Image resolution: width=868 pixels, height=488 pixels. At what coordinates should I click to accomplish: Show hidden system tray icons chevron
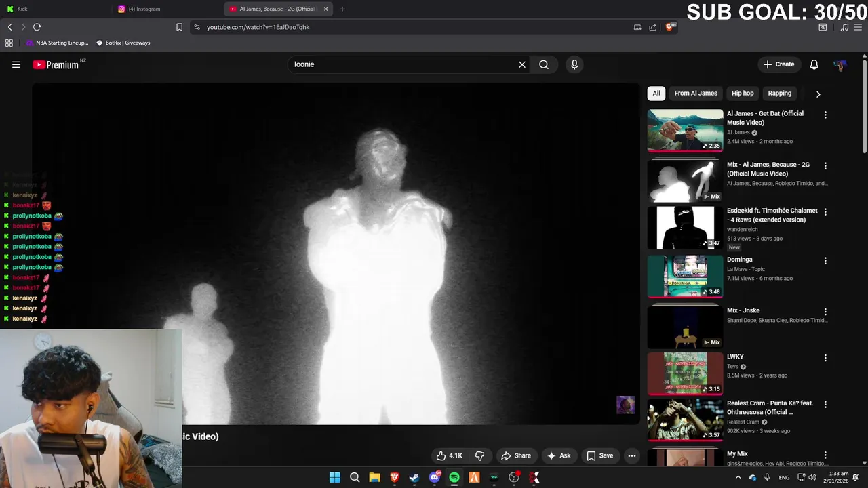pyautogui.click(x=738, y=478)
